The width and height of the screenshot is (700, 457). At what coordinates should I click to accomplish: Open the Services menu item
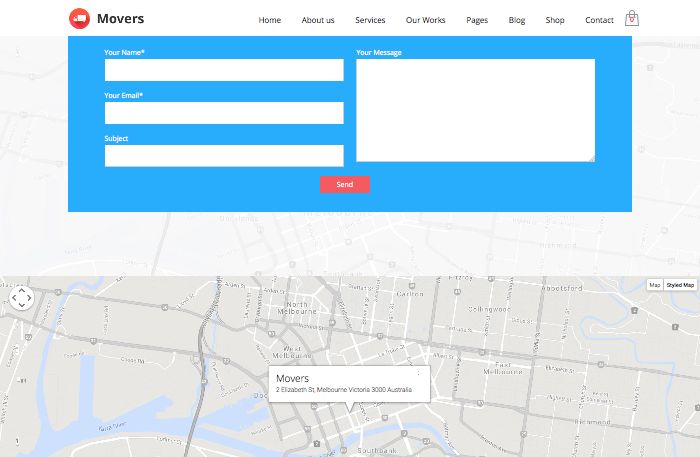[x=370, y=20]
